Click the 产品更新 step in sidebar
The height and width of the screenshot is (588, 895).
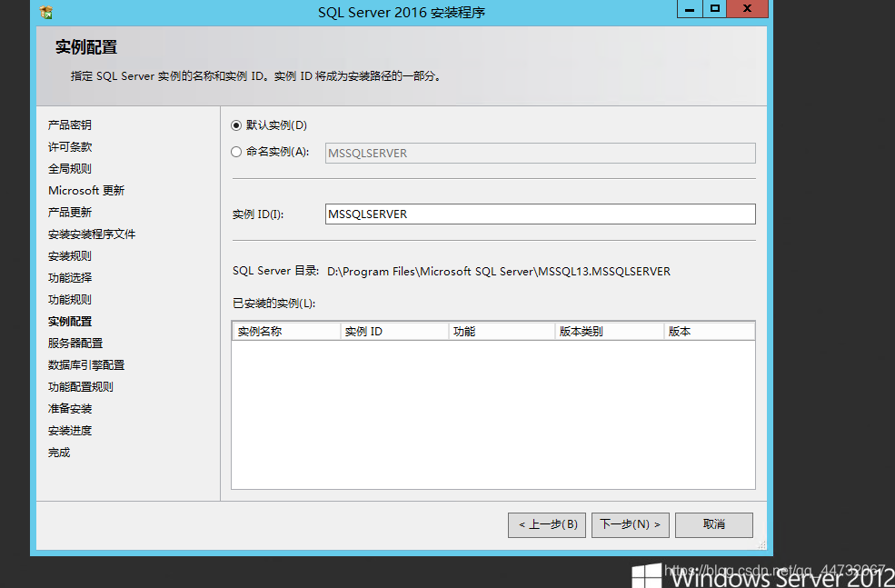pyautogui.click(x=70, y=213)
